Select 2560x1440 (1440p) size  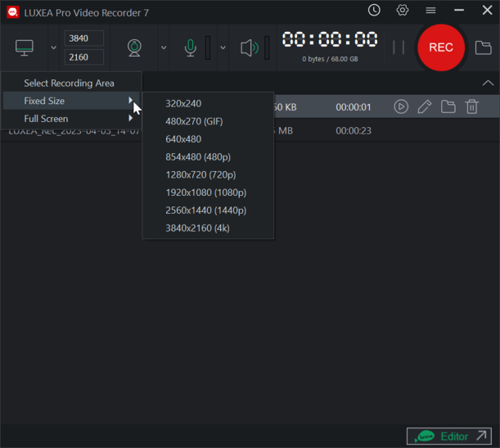click(x=208, y=210)
